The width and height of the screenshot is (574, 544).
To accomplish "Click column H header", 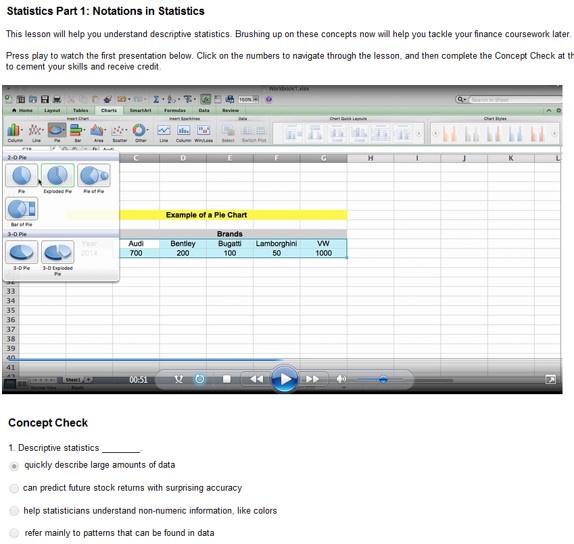I will (370, 158).
